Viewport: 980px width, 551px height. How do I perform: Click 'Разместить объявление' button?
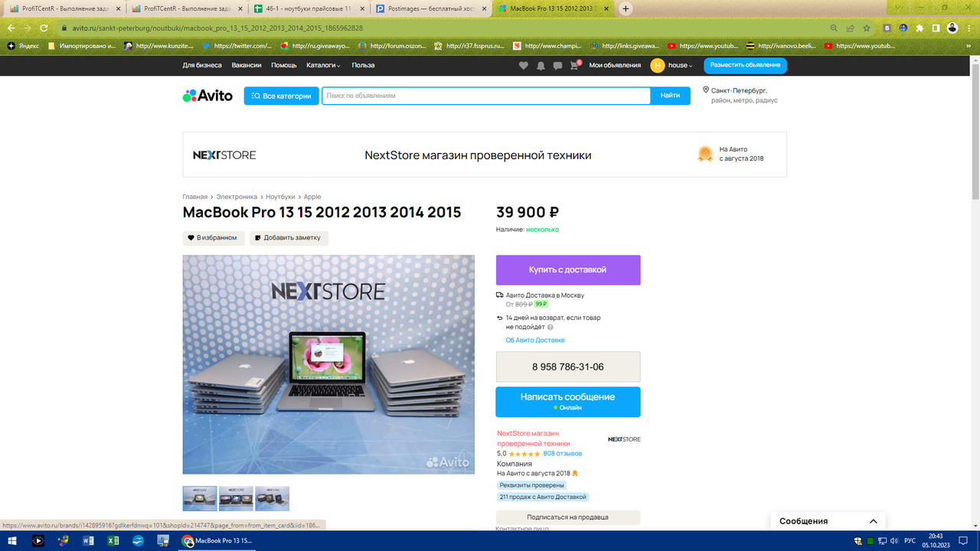[745, 66]
